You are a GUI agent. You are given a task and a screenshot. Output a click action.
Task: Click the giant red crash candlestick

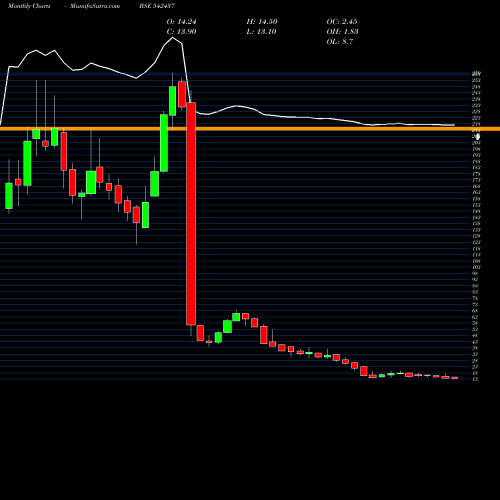click(x=191, y=213)
